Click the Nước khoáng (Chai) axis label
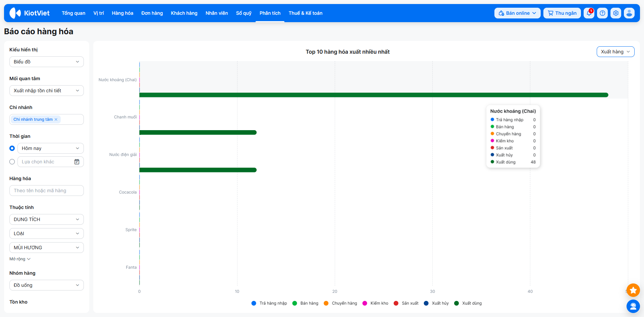The image size is (644, 317). point(118,80)
